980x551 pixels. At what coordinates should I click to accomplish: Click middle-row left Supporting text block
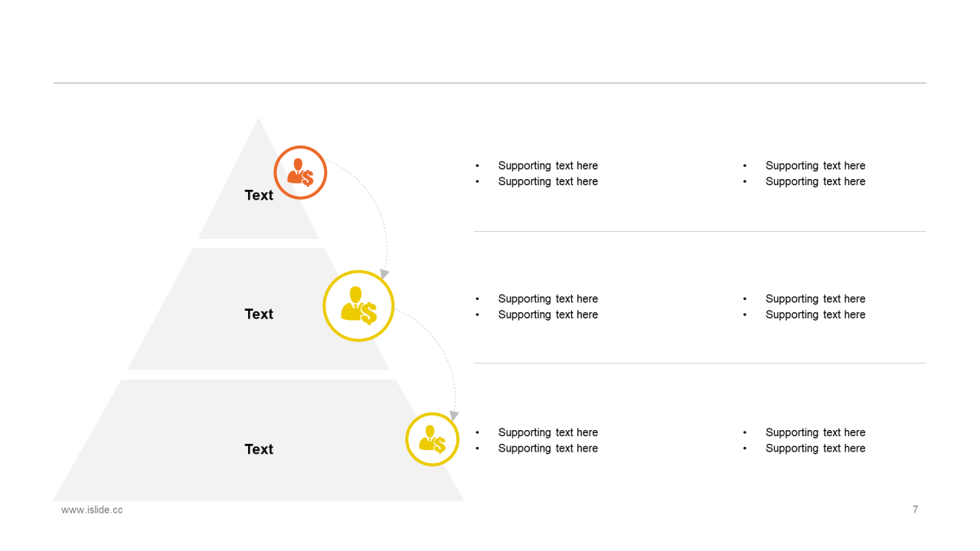[537, 307]
